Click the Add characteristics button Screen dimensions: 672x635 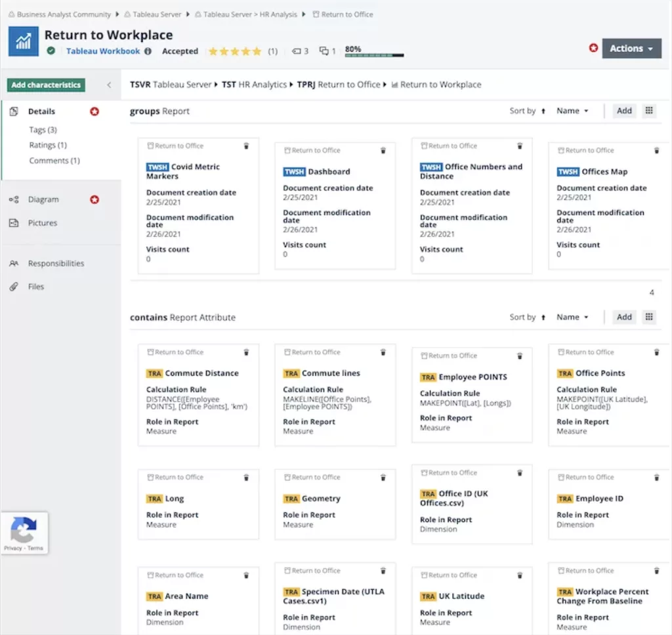[x=46, y=85]
